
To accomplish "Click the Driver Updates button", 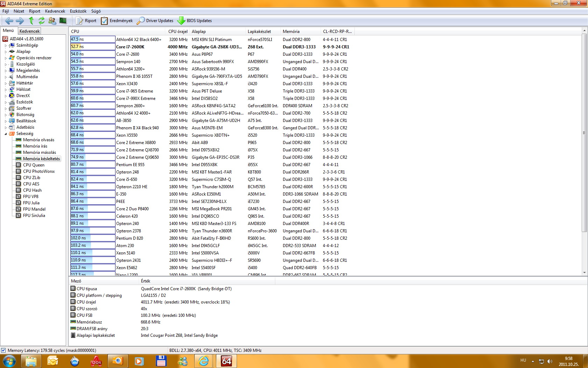I will point(155,21).
